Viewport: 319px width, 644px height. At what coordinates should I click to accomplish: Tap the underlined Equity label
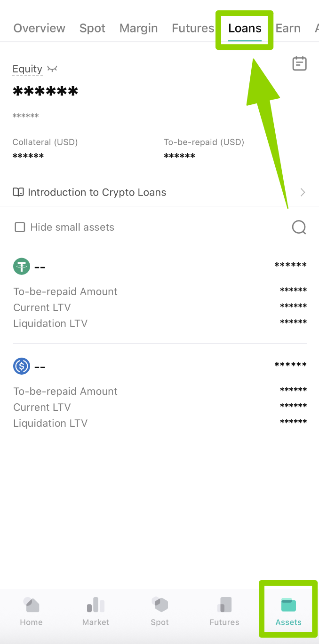(27, 69)
